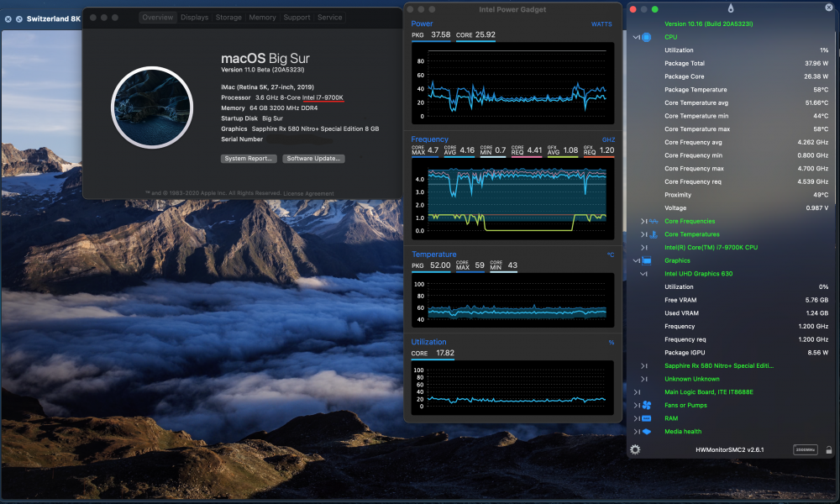840x504 pixels.
Task: Expand the Intel(R) Core(TM) i7-9700K CPU group
Action: pos(644,248)
